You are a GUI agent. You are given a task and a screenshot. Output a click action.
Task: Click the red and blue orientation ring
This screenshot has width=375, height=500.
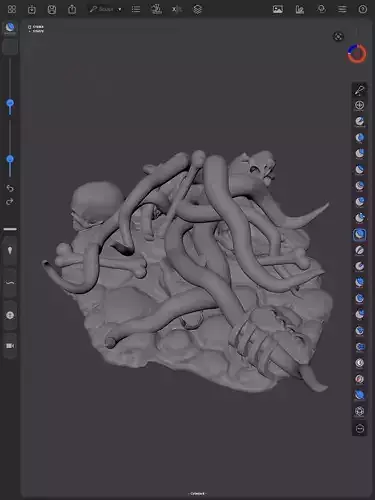357,53
